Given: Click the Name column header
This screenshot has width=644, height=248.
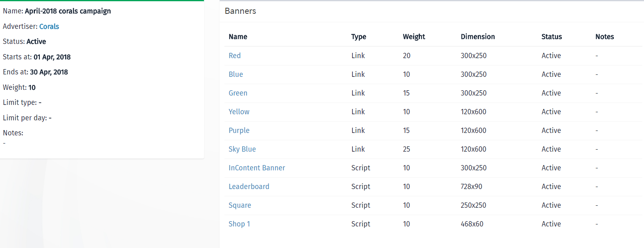Looking at the screenshot, I should tap(238, 37).
